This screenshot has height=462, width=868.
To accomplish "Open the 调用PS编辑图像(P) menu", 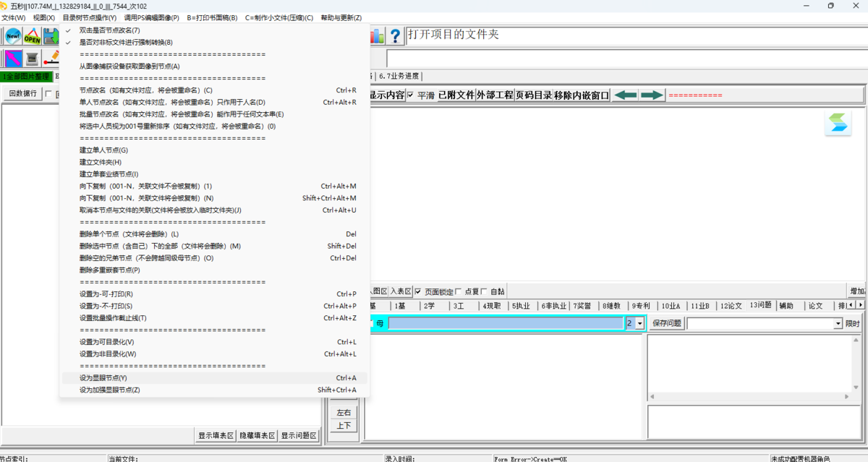I will point(152,17).
